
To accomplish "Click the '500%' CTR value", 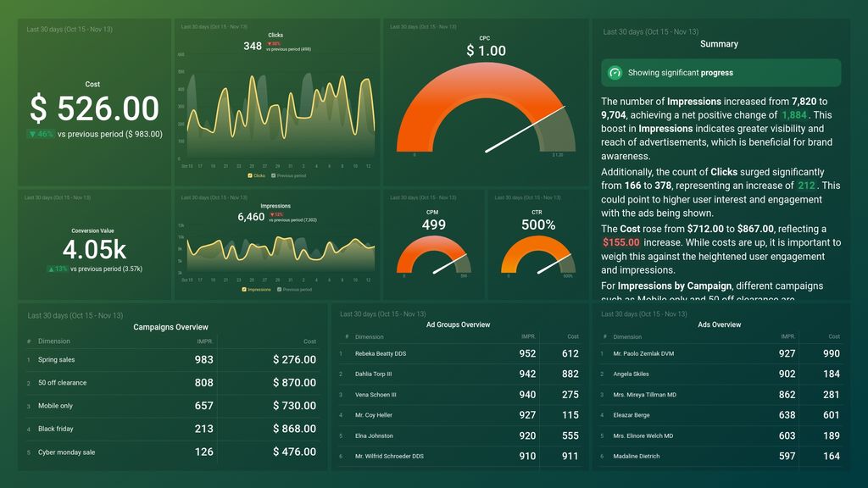I will (x=538, y=225).
